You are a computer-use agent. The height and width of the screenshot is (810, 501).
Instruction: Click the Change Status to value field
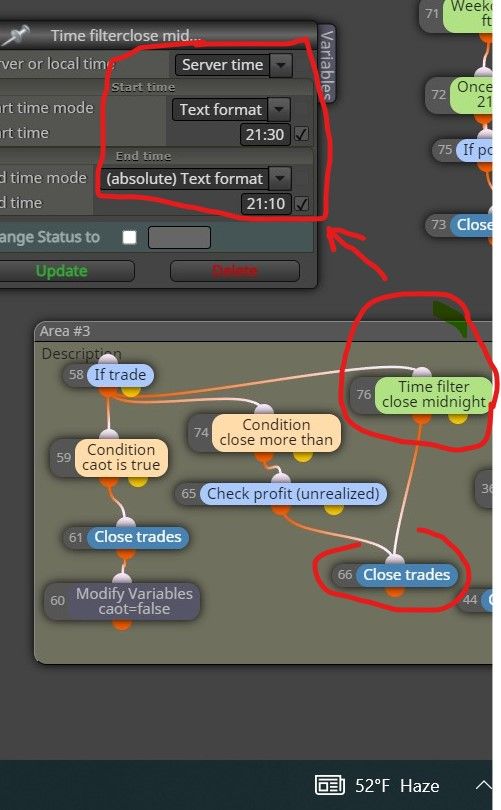(x=179, y=237)
